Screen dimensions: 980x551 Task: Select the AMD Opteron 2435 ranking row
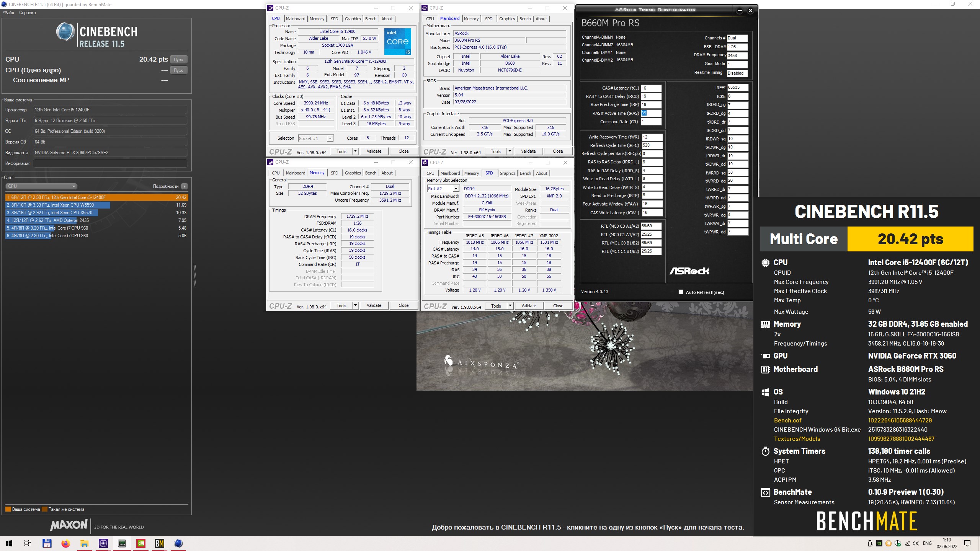[96, 220]
